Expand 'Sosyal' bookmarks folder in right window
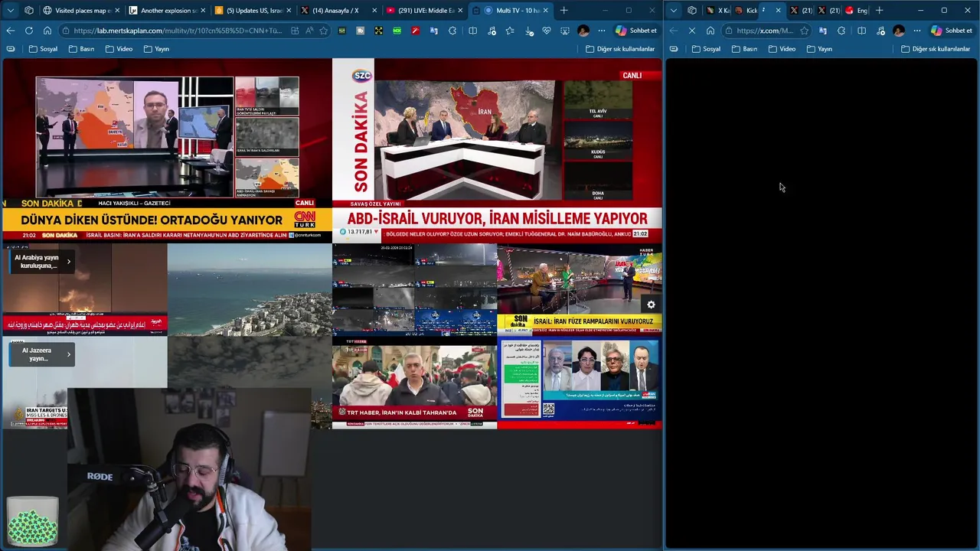Viewport: 980px width, 551px height. 706,49
